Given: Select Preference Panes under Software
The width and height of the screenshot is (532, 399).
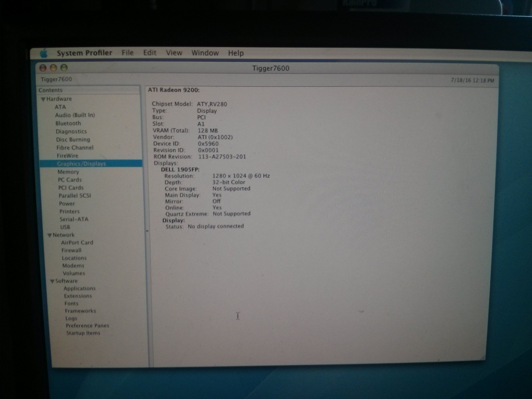Looking at the screenshot, I should pos(88,326).
